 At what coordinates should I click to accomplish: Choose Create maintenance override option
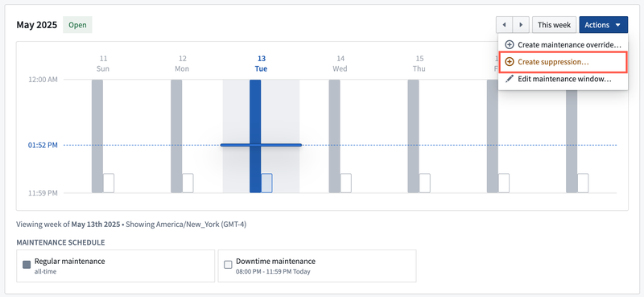563,45
